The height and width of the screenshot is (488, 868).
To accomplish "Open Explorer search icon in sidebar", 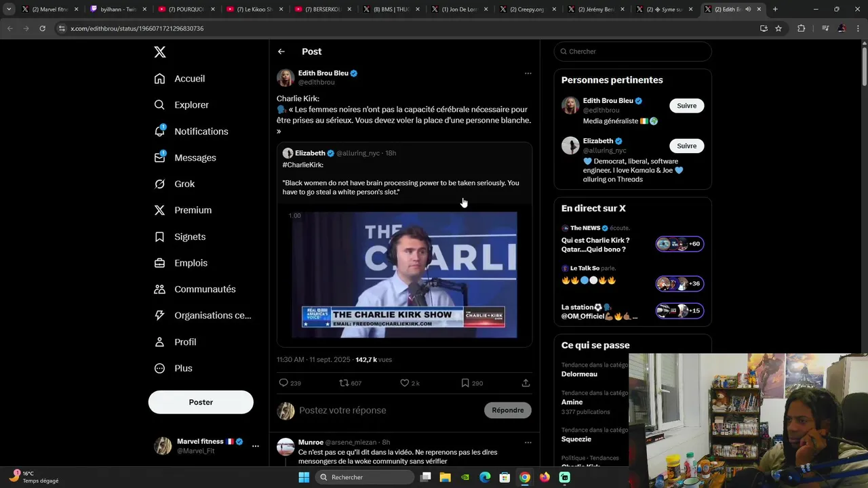I will (x=159, y=105).
